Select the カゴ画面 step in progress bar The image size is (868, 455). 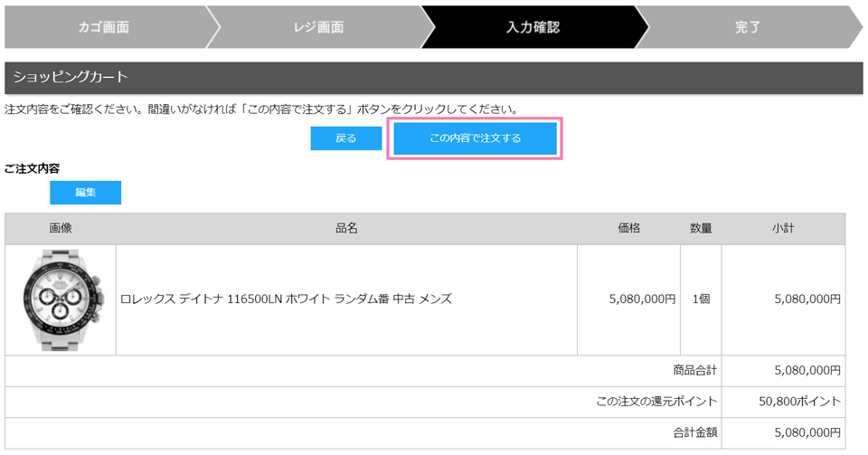click(x=102, y=27)
